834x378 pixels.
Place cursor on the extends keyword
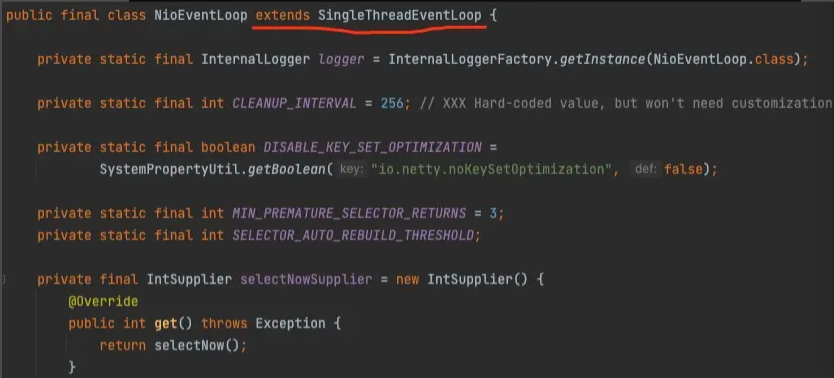click(x=283, y=15)
